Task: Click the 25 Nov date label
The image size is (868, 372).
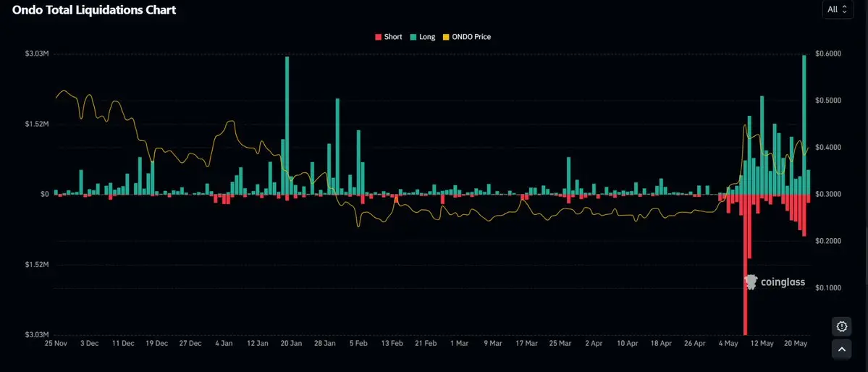Action: [x=55, y=343]
